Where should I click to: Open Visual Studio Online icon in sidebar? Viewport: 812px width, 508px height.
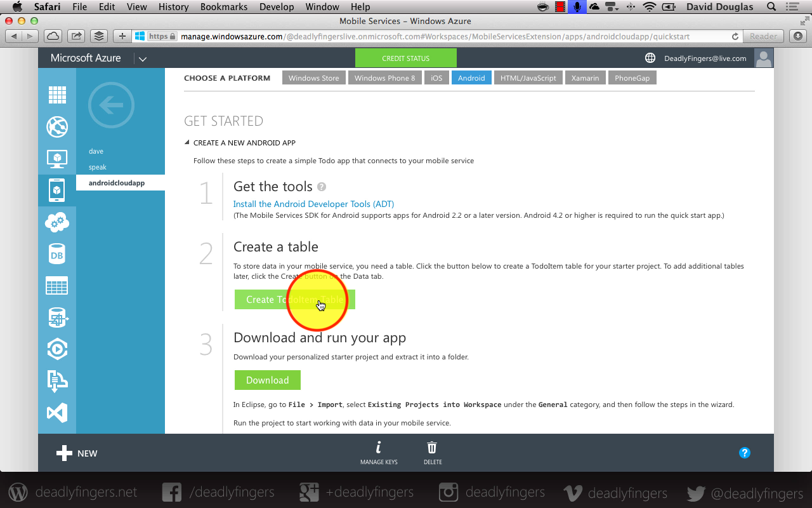(x=57, y=413)
